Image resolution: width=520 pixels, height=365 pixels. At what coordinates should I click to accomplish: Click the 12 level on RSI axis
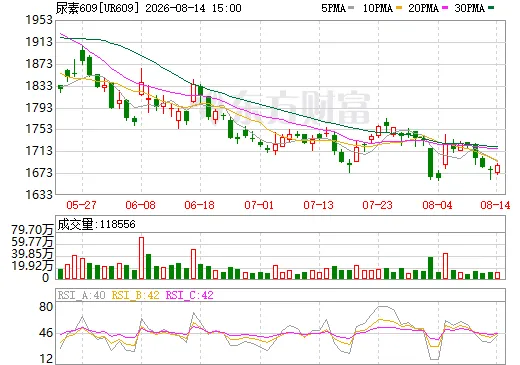pyautogui.click(x=46, y=359)
